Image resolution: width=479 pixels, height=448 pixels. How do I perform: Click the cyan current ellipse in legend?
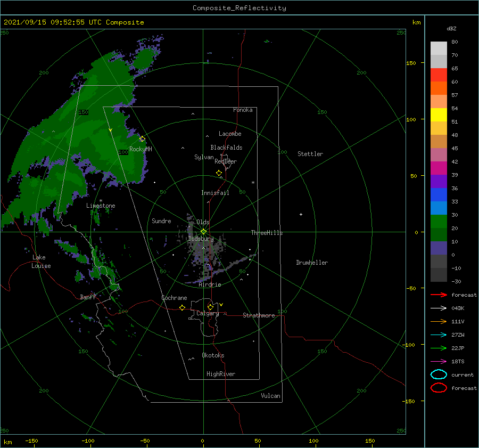click(x=439, y=374)
